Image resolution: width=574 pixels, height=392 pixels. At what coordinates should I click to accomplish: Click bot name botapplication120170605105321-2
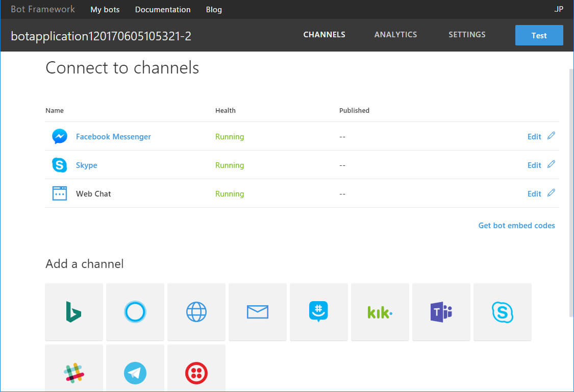click(101, 36)
